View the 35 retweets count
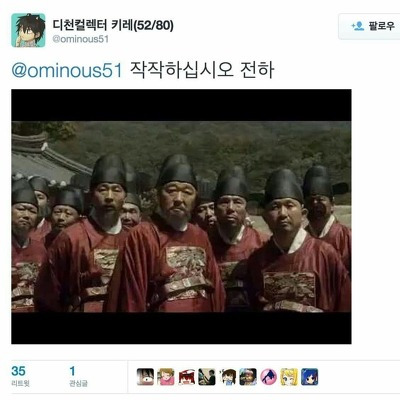This screenshot has width=400, height=400. point(18,371)
